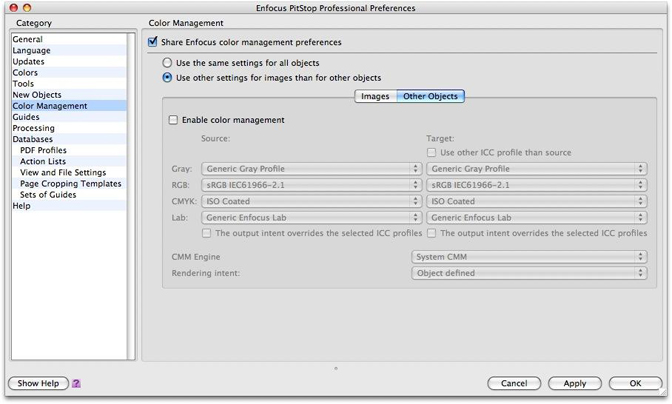
Task: Open Target CMYK ISO Coated dropdown
Action: [537, 201]
